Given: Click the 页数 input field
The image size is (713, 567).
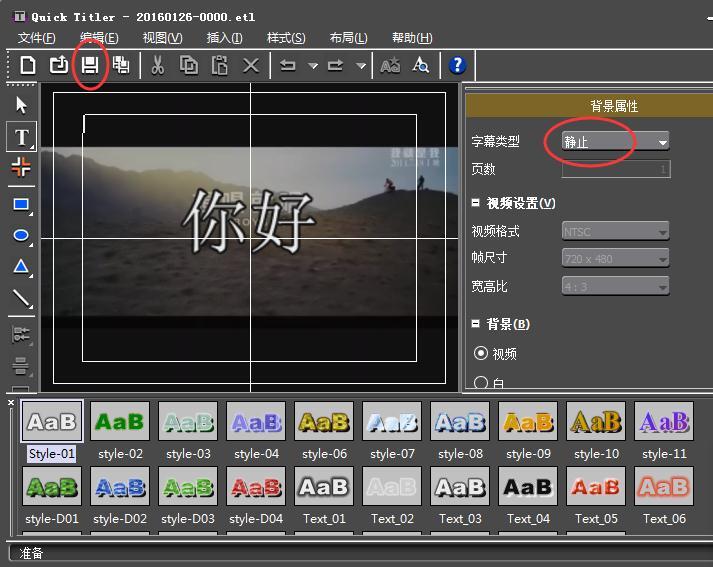Looking at the screenshot, I should (x=616, y=169).
